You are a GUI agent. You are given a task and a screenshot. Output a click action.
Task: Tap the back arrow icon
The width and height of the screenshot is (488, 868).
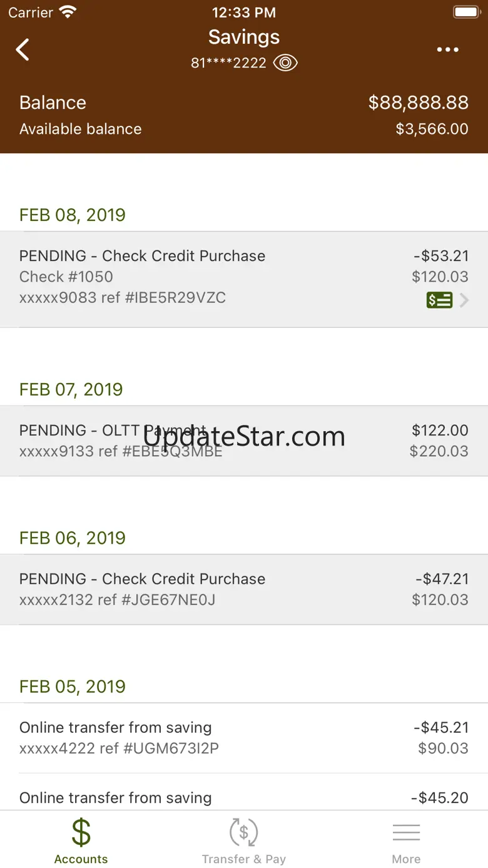[x=23, y=49]
